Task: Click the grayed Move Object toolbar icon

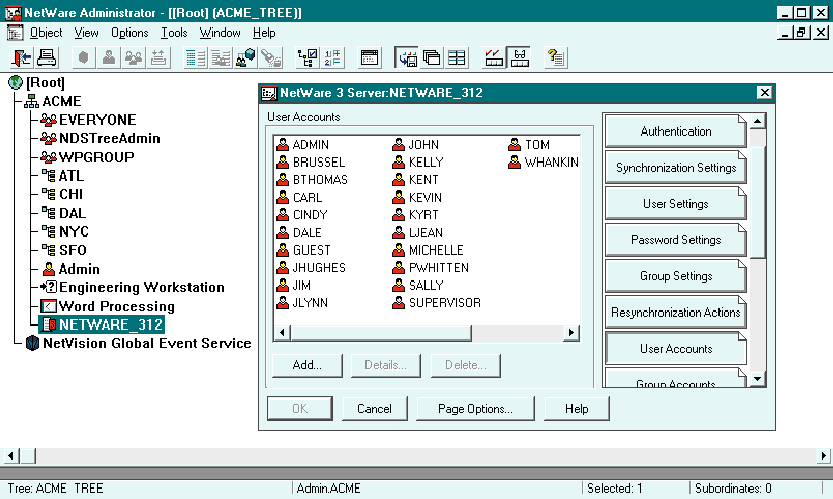Action: [x=158, y=57]
